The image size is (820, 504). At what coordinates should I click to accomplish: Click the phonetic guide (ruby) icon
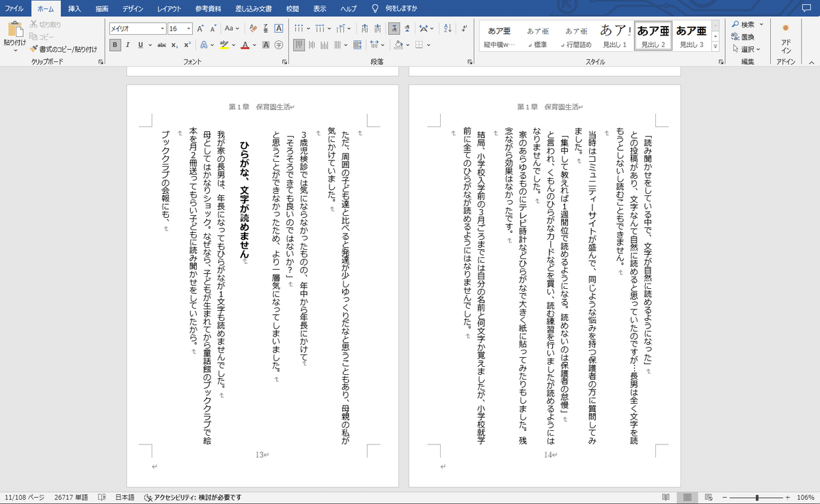266,29
